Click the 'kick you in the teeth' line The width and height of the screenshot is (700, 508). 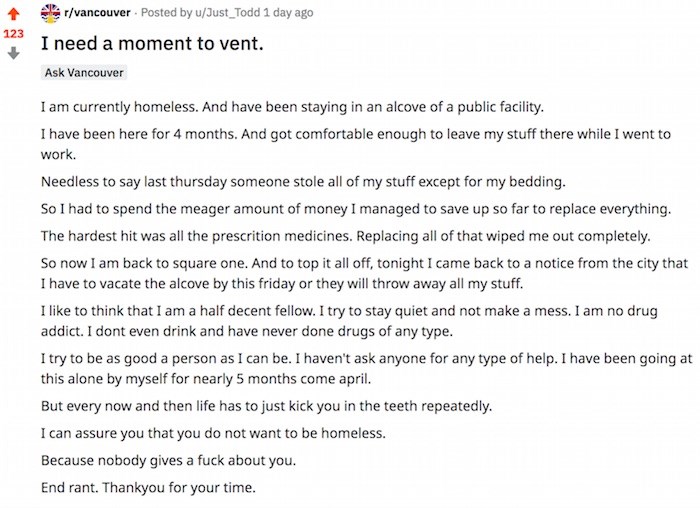click(x=267, y=406)
